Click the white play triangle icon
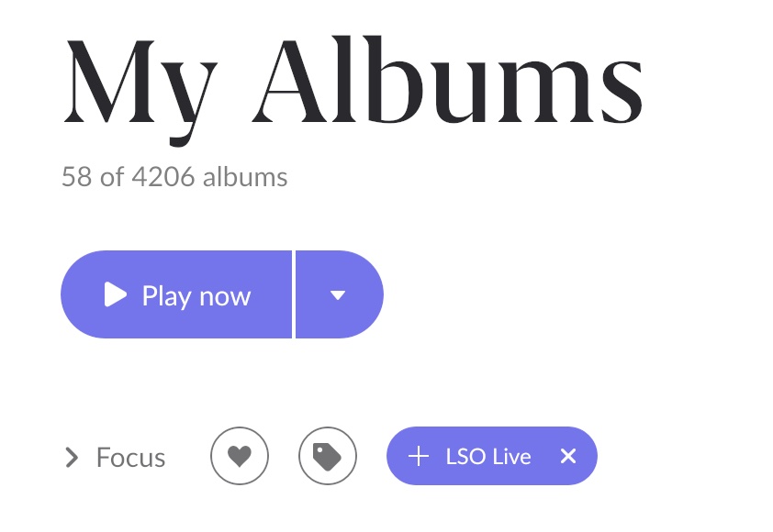 (x=116, y=294)
